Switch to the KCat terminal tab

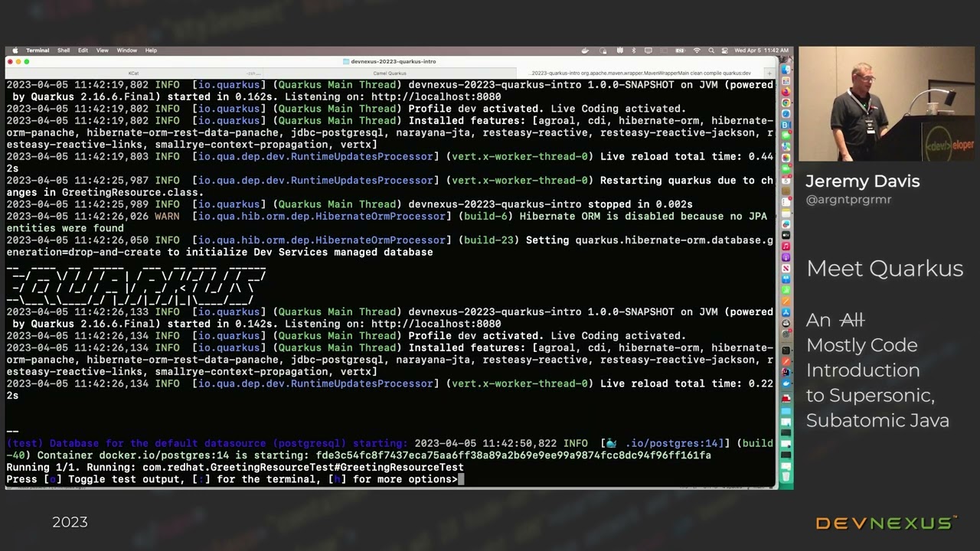point(134,73)
